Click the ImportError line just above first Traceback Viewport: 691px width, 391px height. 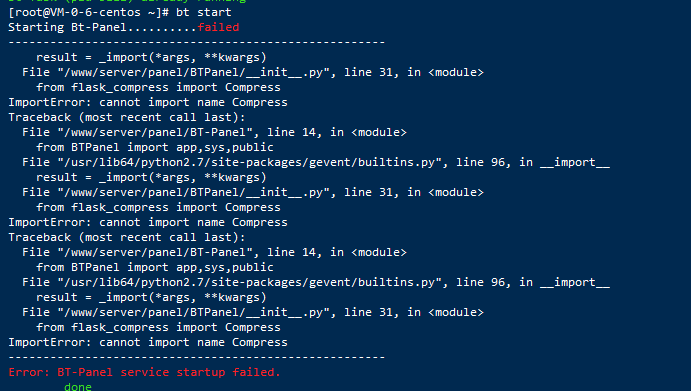[148, 102]
